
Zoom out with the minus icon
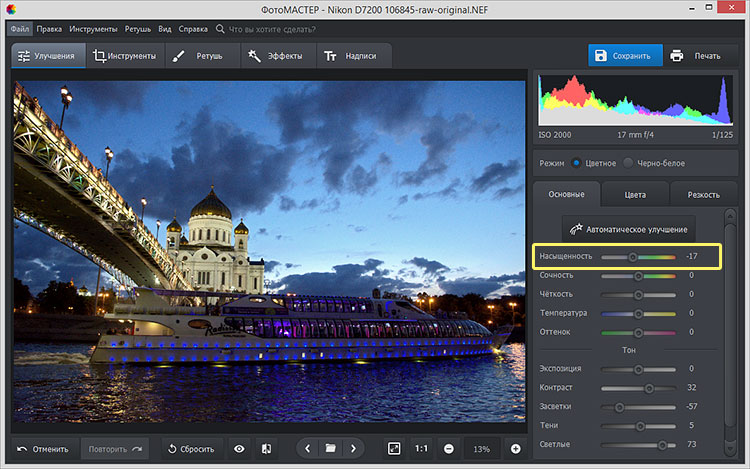[x=449, y=449]
